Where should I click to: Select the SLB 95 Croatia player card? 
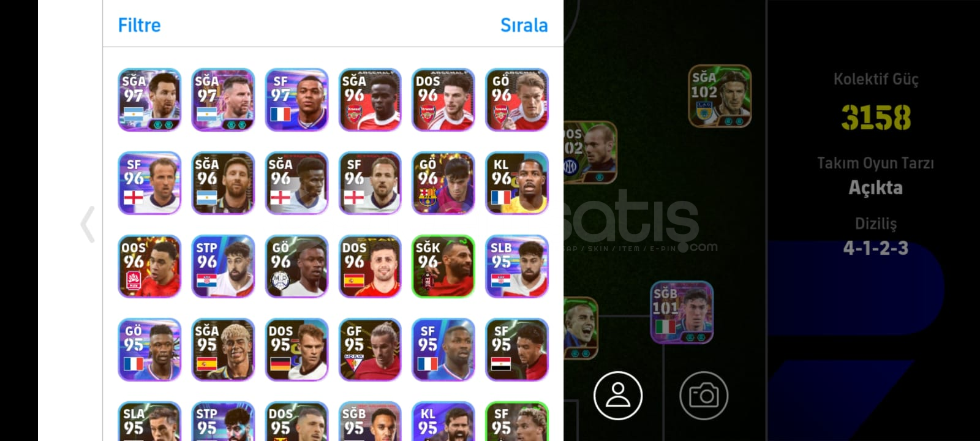(x=517, y=266)
